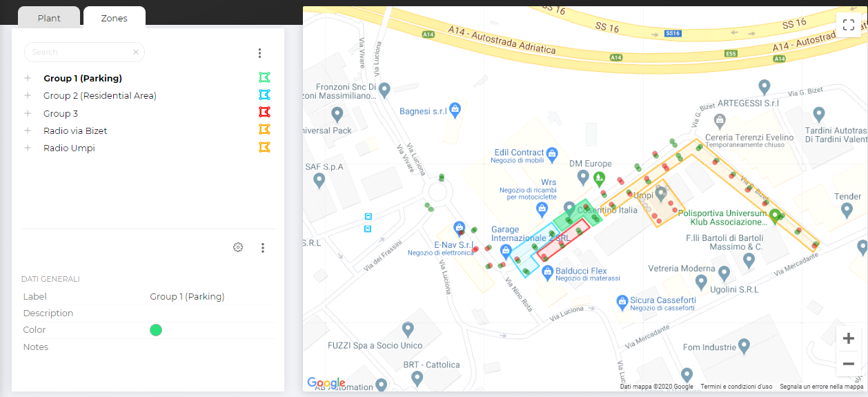Click the Umpi map pin
This screenshot has height=397, width=868.
point(661,193)
